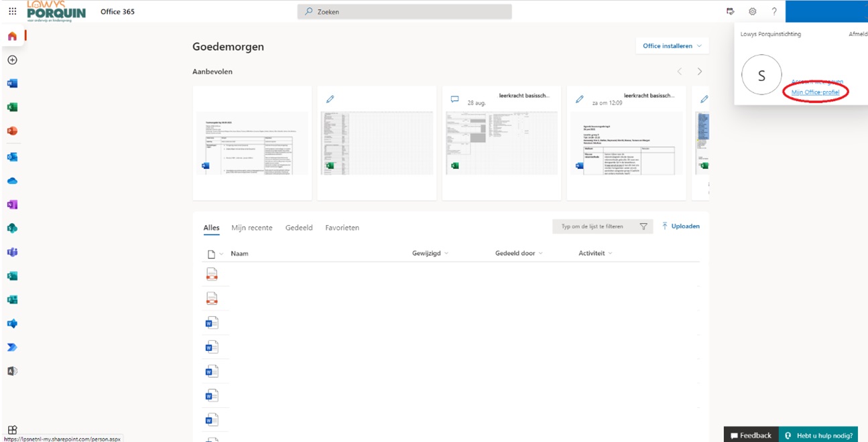Click the help question mark icon
Viewport: 868px width, 442px height.
[x=774, y=11]
